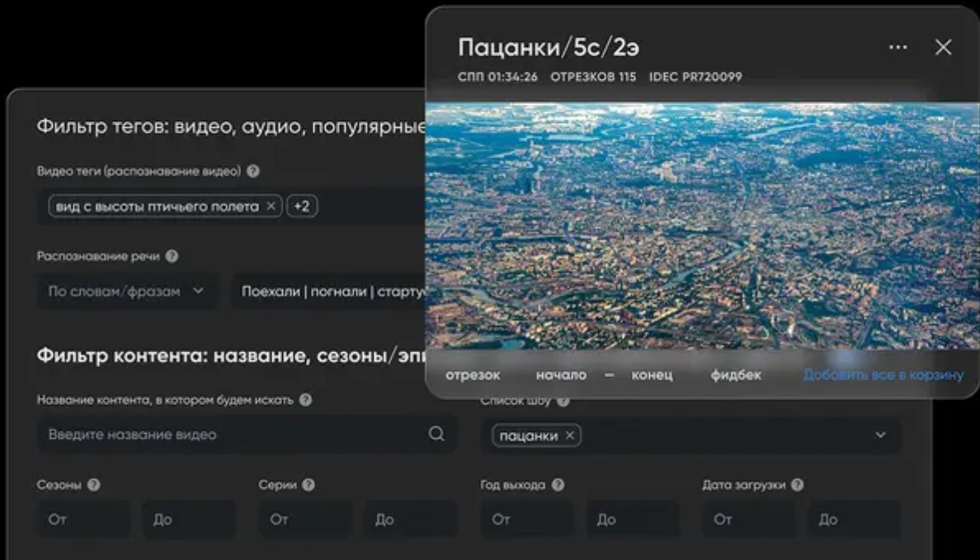This screenshot has height=560, width=980.
Task: Open help icon next to Название контента
Action: tap(305, 400)
